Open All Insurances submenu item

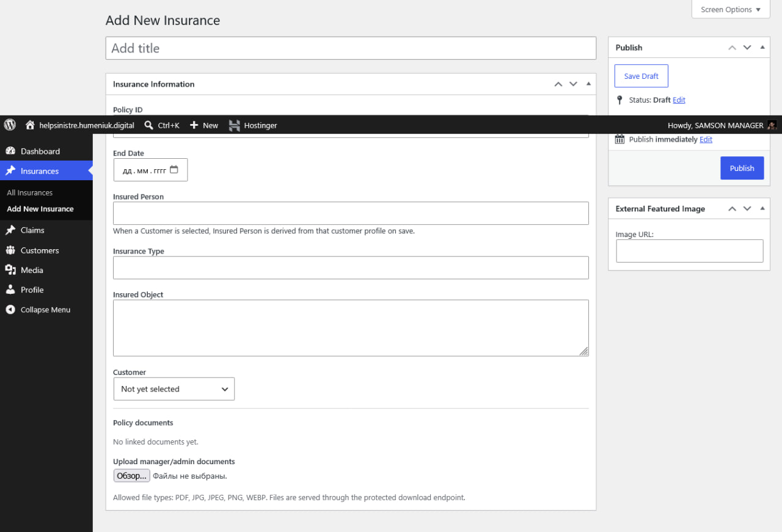click(30, 192)
